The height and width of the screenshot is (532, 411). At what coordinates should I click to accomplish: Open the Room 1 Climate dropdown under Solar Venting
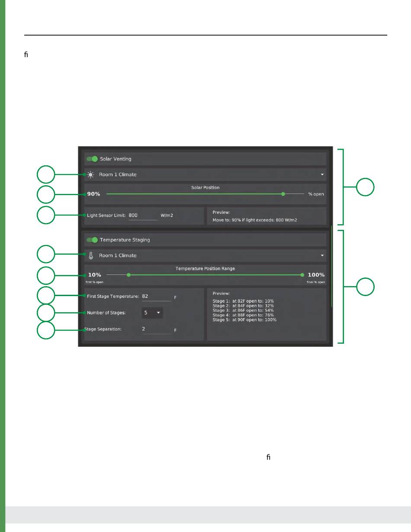(x=205, y=174)
